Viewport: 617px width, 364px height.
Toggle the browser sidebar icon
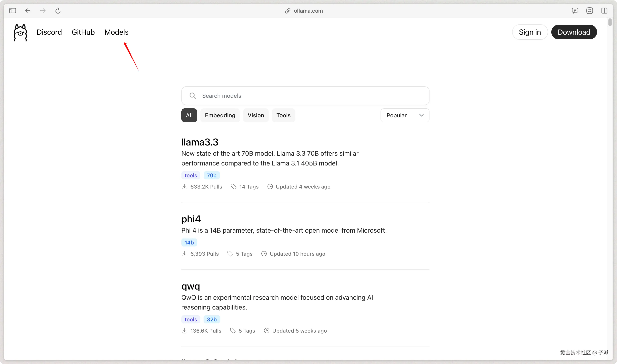[12, 11]
